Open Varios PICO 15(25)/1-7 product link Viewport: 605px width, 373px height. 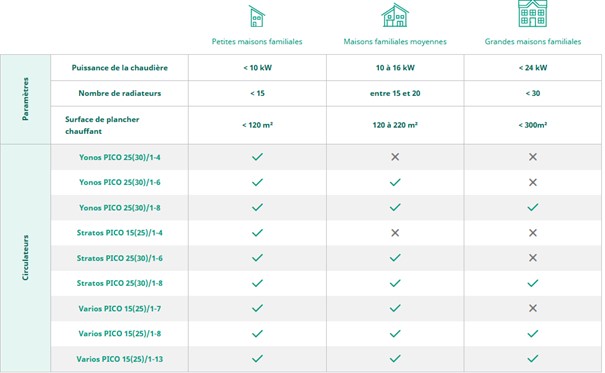pos(120,309)
